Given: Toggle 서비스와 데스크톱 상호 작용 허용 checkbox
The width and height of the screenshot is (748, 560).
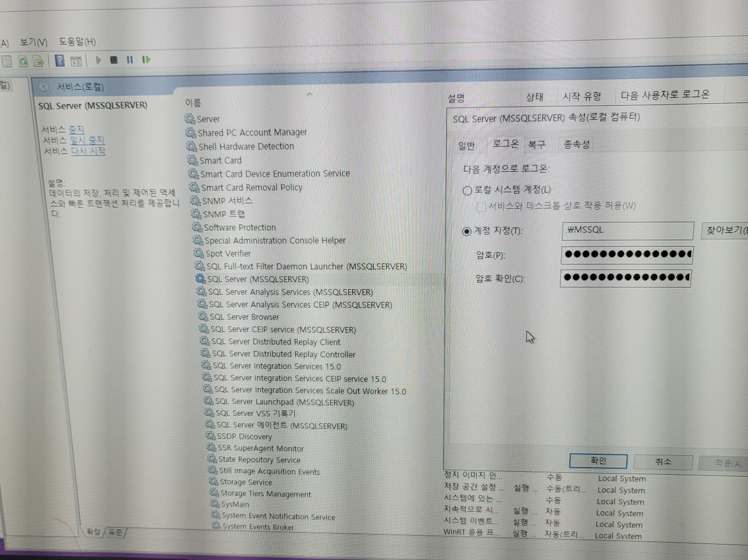Looking at the screenshot, I should [x=481, y=206].
